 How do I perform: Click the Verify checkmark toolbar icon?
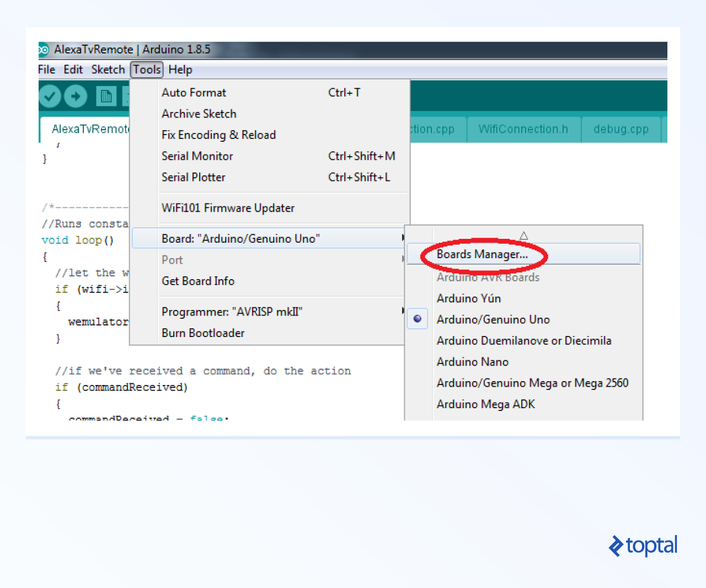pos(50,96)
